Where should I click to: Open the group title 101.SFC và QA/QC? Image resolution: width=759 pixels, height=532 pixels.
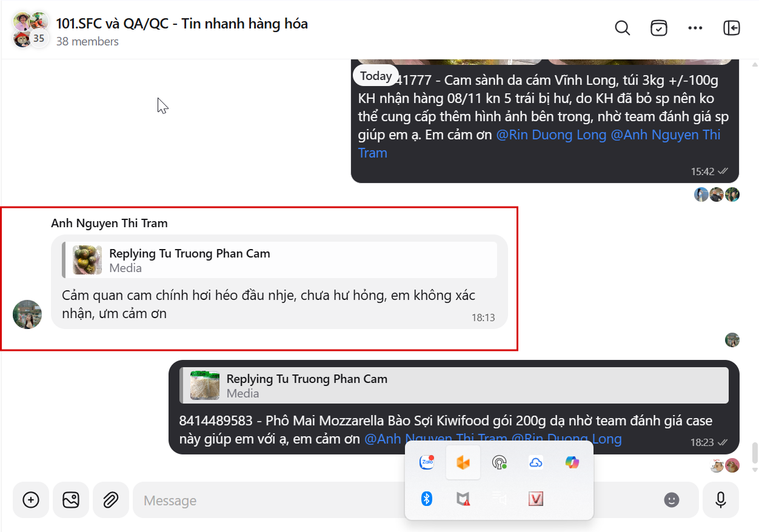pyautogui.click(x=182, y=24)
